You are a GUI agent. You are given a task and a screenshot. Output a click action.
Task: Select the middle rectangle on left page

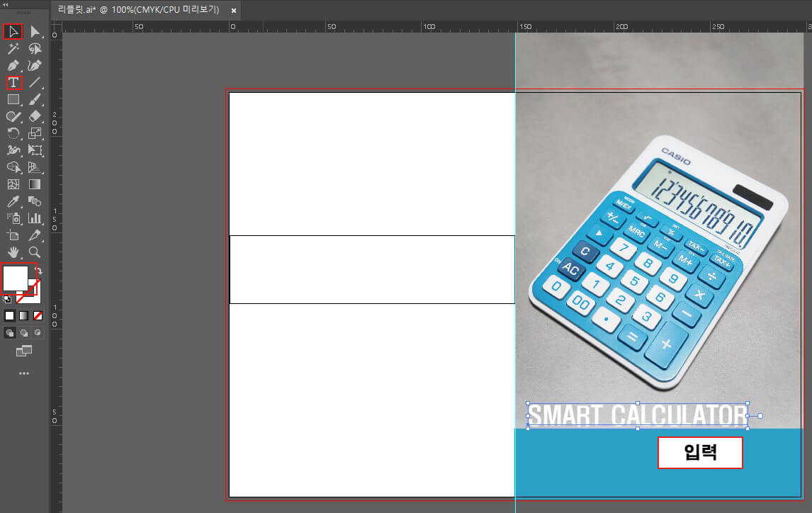click(x=372, y=270)
